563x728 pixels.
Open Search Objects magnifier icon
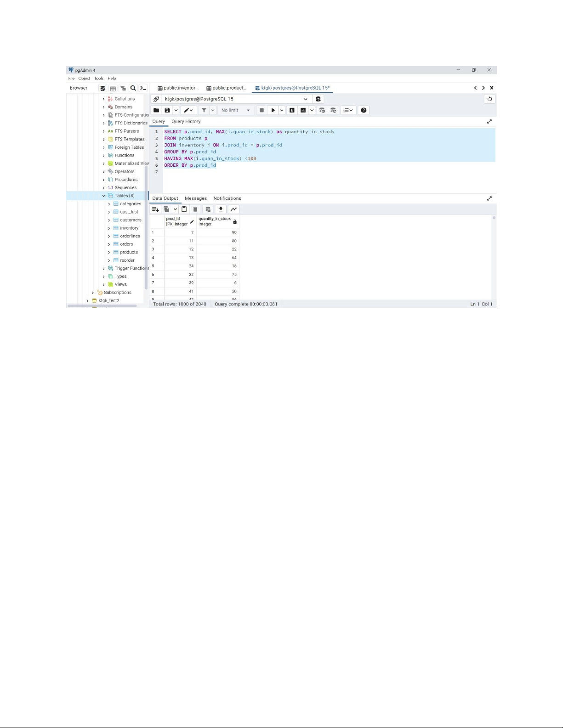click(133, 88)
